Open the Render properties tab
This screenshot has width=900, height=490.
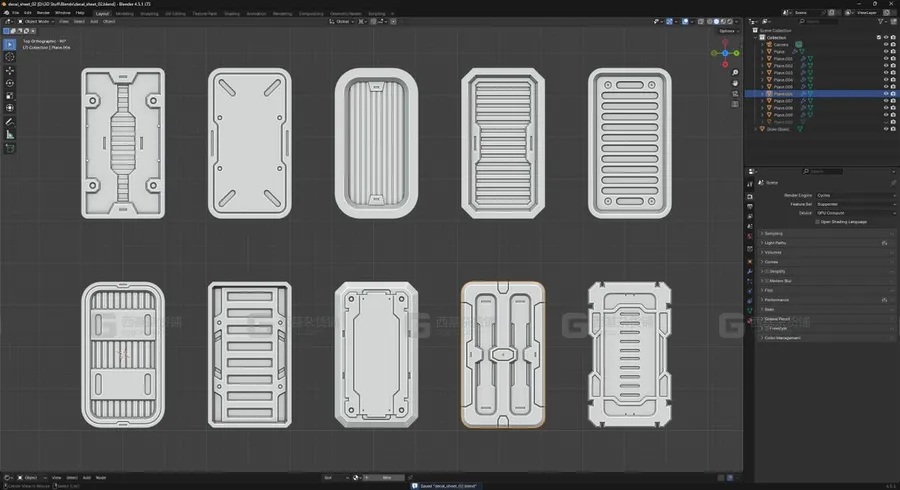click(750, 197)
